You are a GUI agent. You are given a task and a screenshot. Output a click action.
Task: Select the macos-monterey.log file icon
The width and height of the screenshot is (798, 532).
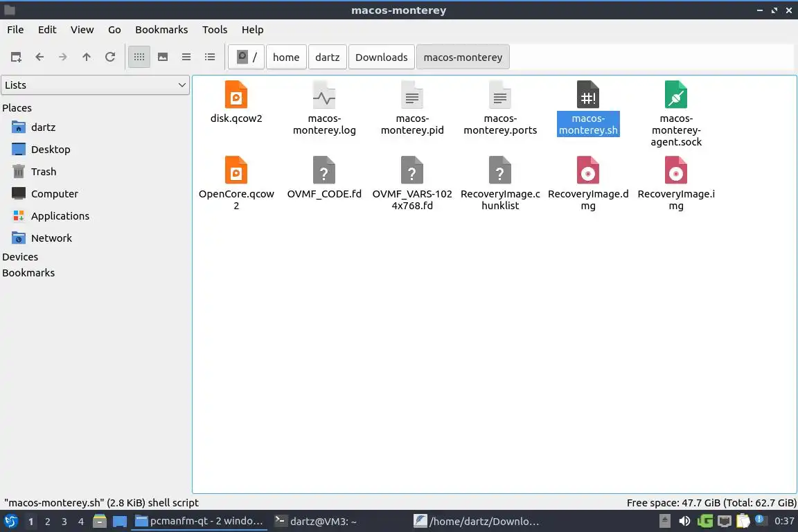coord(324,95)
